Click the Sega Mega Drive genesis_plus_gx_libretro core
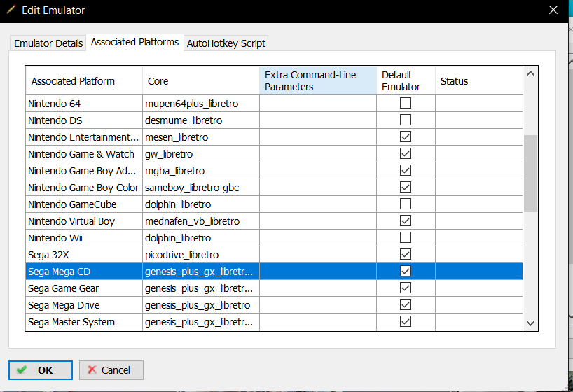This screenshot has width=573, height=392. (x=200, y=305)
